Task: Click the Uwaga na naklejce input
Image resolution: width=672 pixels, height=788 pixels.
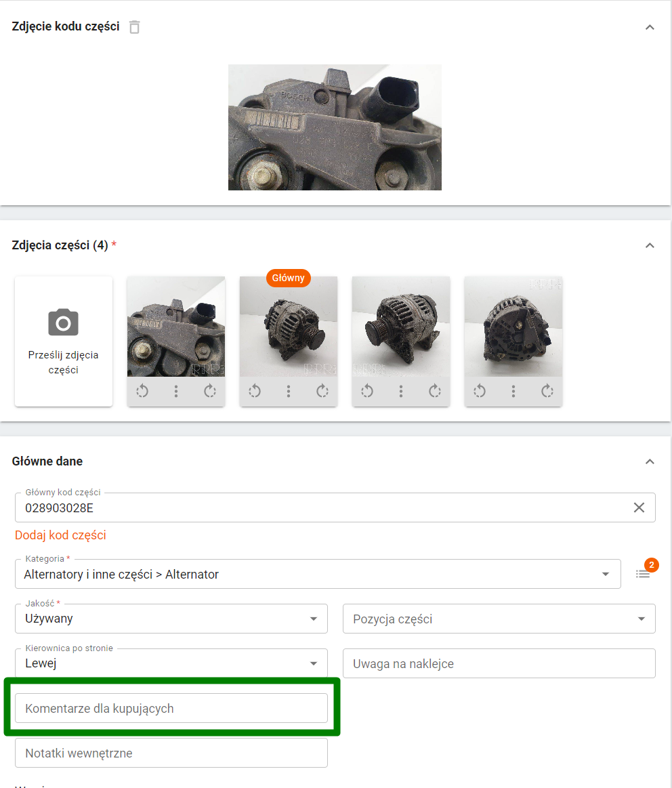Action: [499, 663]
